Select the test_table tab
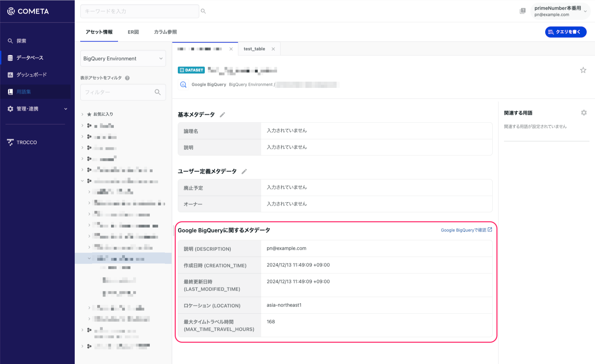Viewport: 595px width, 364px height. 254,49
